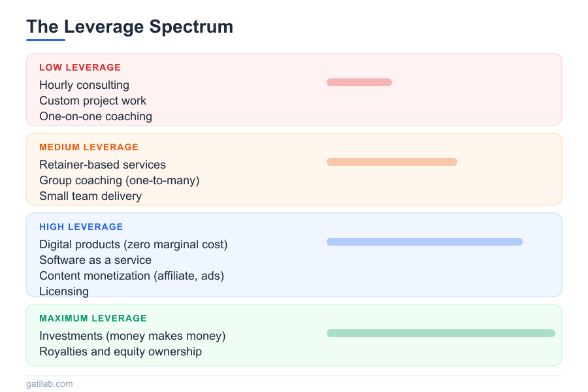
Task: Select the HIGH LEVERAGE heading
Action: (81, 227)
